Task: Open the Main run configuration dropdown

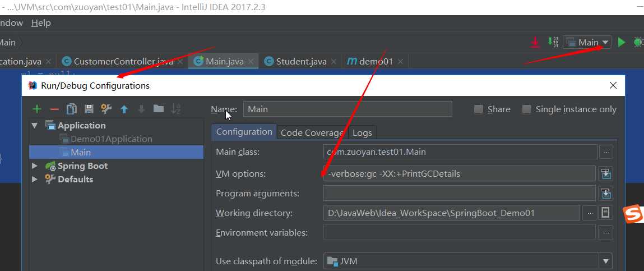Action: (x=587, y=42)
